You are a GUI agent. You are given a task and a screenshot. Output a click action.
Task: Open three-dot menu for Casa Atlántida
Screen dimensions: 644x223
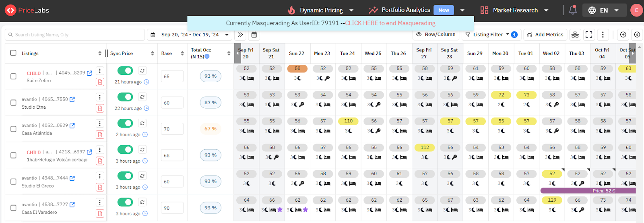click(100, 124)
